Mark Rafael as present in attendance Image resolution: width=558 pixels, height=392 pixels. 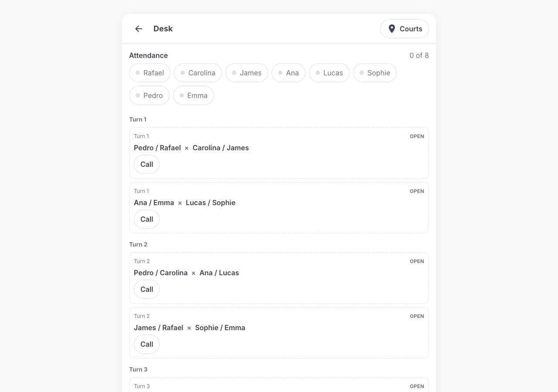tap(150, 73)
